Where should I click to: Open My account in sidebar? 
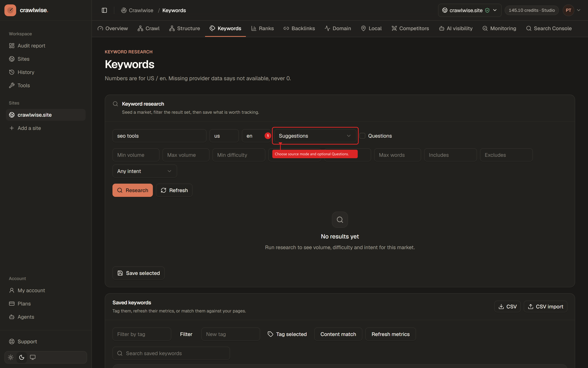46,290
